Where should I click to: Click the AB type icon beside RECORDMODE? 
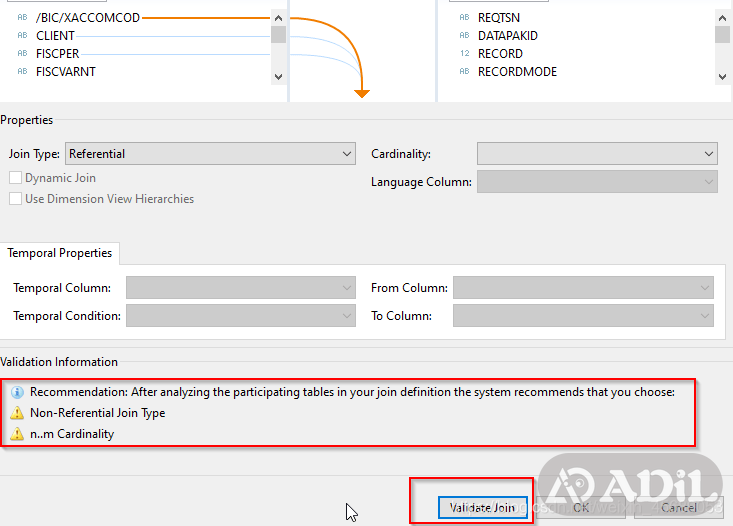pos(464,72)
